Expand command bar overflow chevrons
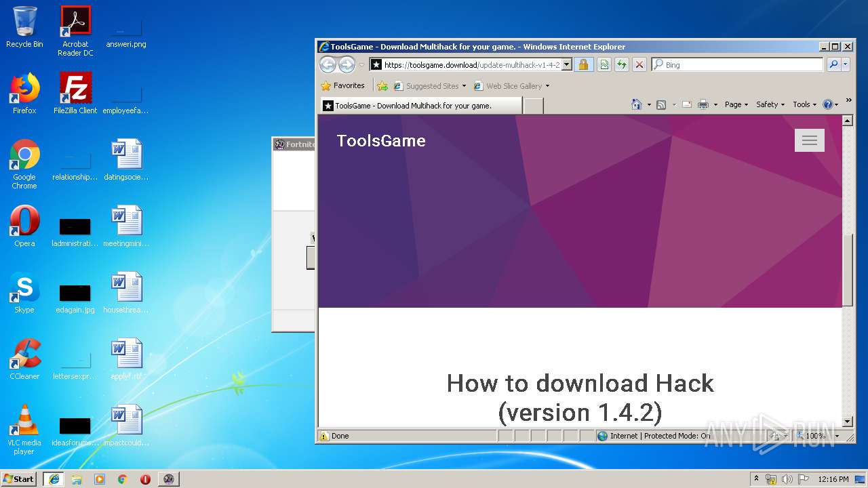Screen dimensions: 868x488 point(848,100)
